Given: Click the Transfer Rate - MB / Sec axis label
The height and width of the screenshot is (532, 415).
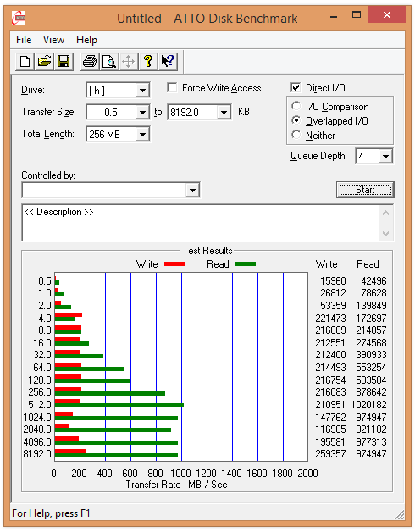Looking at the screenshot, I should (x=176, y=485).
